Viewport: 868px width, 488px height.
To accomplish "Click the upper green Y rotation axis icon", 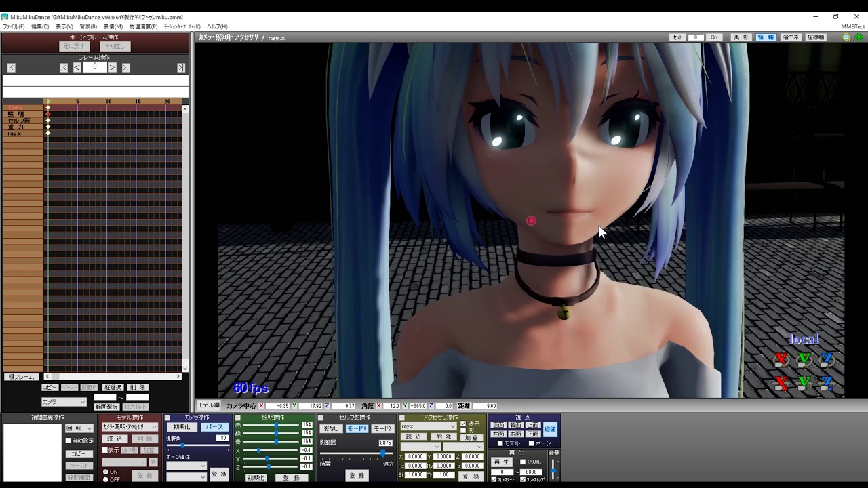I will (x=804, y=359).
